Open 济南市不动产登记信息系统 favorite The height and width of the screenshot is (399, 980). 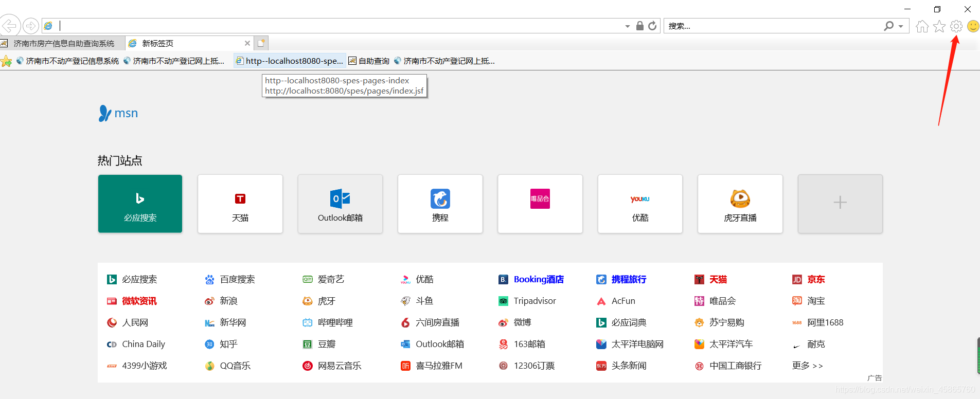pyautogui.click(x=67, y=61)
